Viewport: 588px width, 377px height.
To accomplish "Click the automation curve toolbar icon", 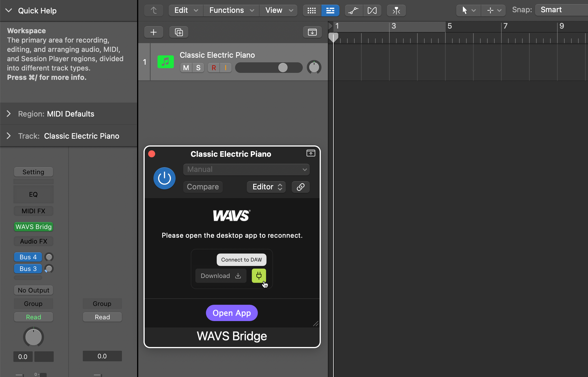I will pyautogui.click(x=353, y=10).
